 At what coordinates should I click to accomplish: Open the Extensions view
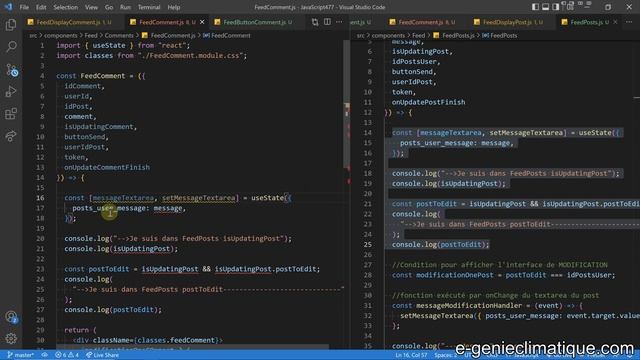pos(11,113)
